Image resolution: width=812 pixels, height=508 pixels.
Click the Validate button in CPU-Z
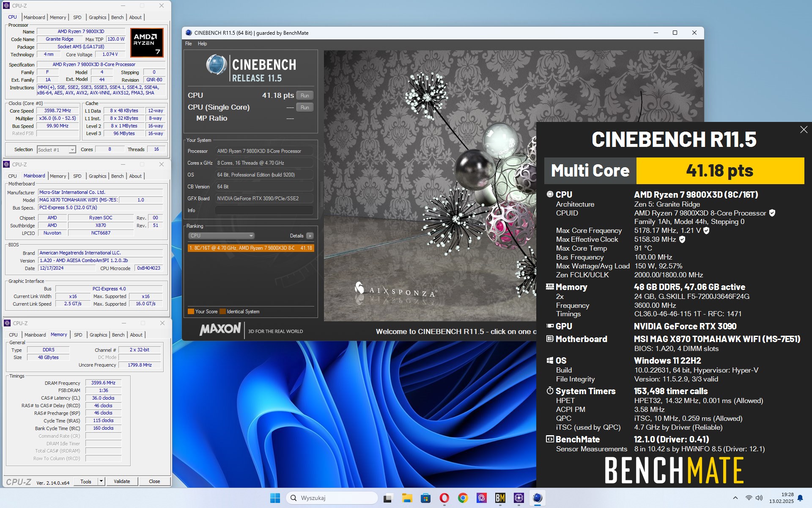[122, 481]
